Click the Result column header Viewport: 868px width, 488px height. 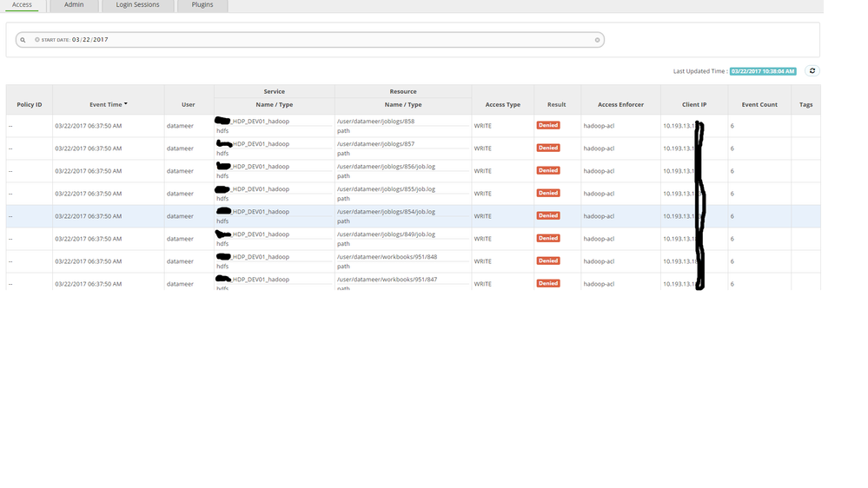point(557,104)
